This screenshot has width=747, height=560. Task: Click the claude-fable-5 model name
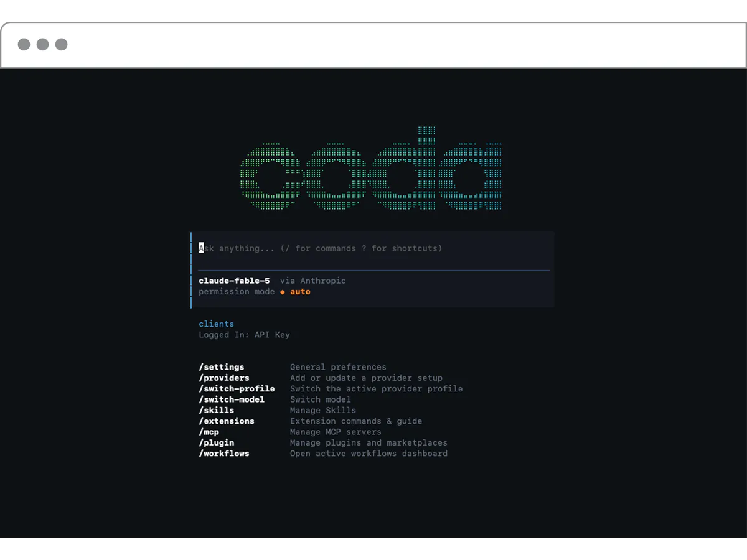pos(234,281)
